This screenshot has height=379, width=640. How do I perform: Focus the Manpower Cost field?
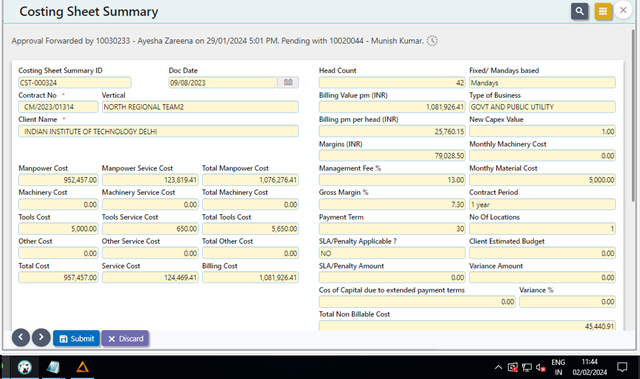click(x=58, y=180)
